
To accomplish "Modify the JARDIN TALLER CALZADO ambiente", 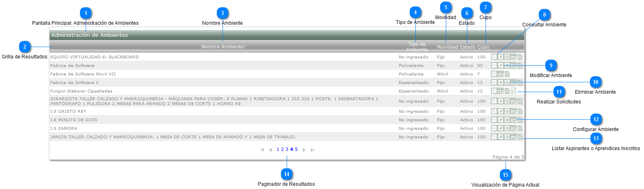I will pos(501,137).
